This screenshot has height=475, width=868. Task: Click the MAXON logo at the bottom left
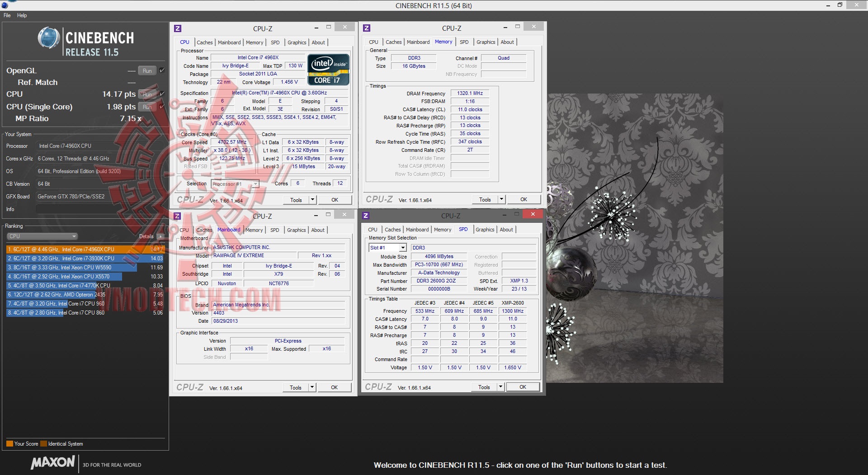[x=52, y=462]
